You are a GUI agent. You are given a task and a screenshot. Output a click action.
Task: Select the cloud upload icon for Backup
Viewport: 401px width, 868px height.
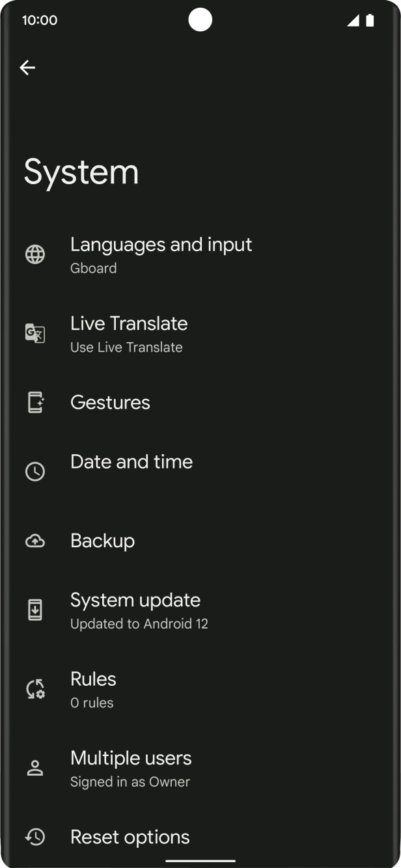pyautogui.click(x=35, y=541)
